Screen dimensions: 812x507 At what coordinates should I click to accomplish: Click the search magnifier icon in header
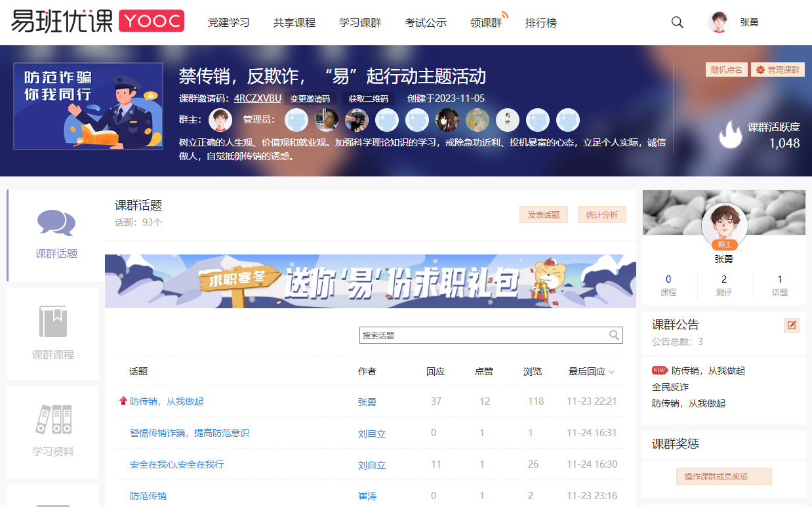click(x=677, y=22)
